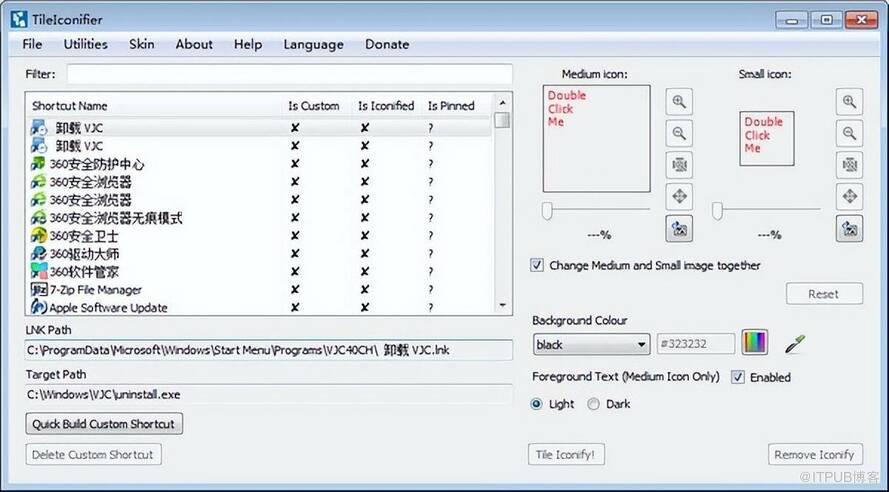Click the LNK Path field
The height and width of the screenshot is (492, 889).
click(269, 350)
